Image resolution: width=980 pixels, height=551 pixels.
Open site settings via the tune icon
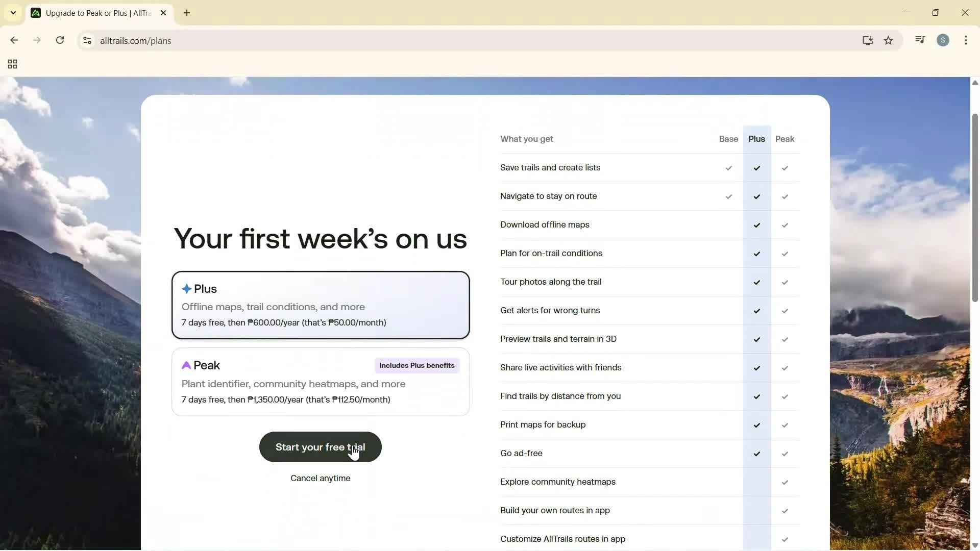87,41
